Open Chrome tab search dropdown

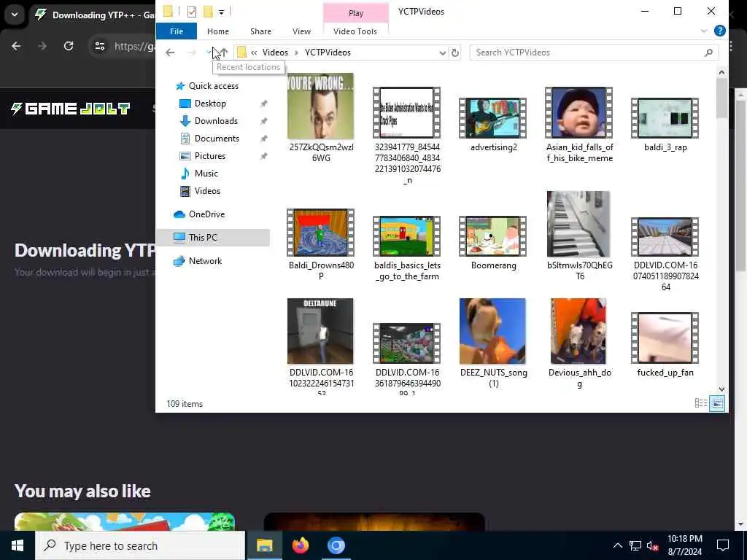click(x=15, y=15)
